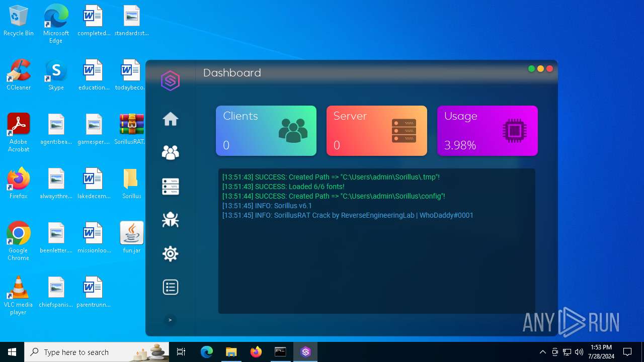644x362 pixels.
Task: Click the people icon on Clients card
Action: pos(293,131)
